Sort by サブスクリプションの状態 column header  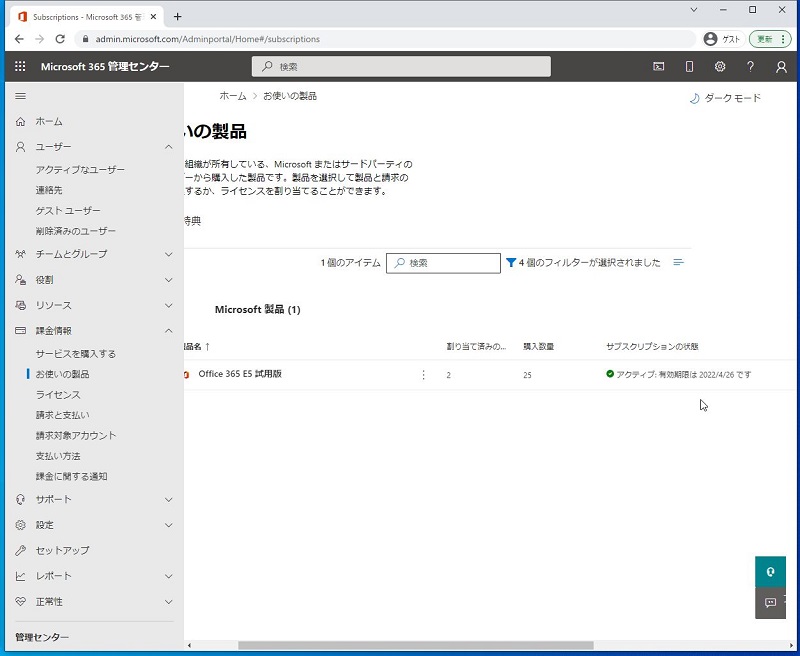[652, 346]
